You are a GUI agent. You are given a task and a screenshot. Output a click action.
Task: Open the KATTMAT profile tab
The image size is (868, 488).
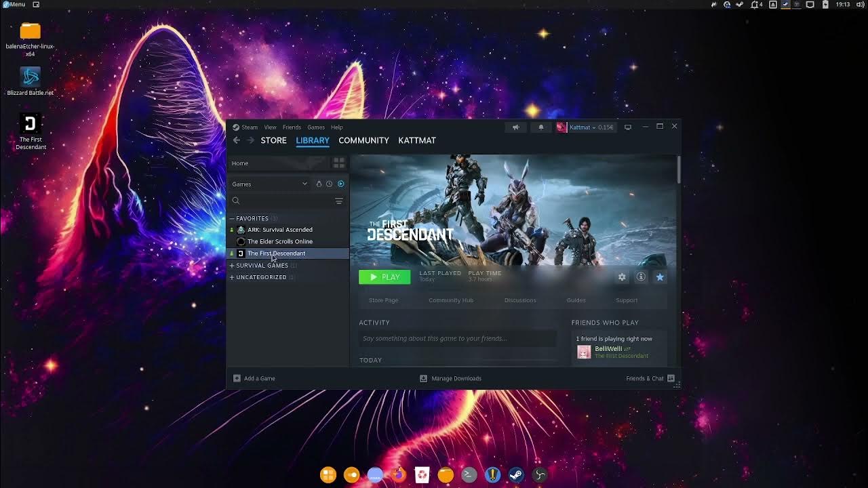pos(417,140)
